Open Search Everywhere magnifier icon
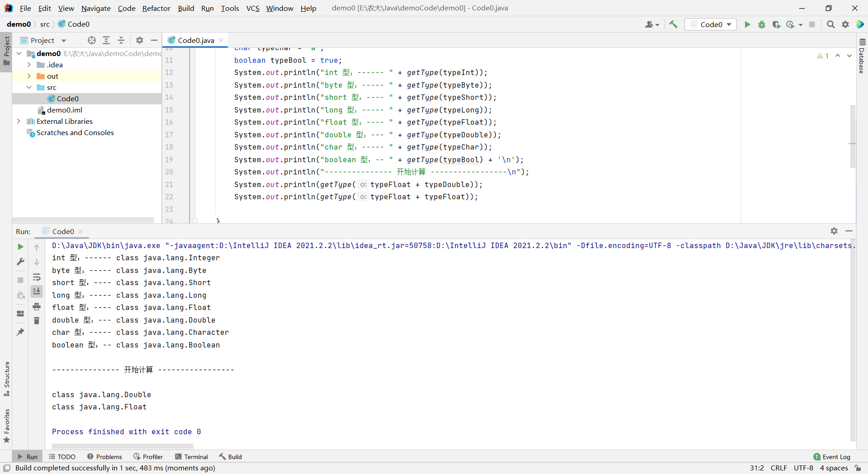 click(x=830, y=24)
